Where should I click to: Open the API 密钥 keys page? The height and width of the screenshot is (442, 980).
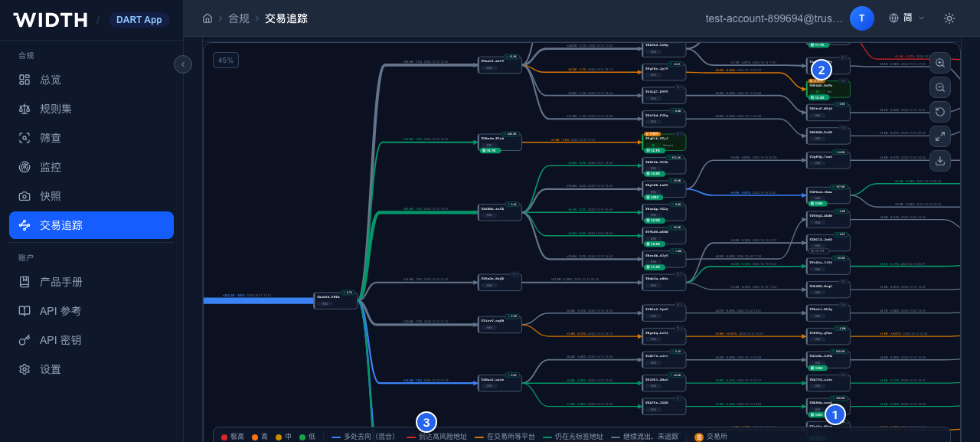click(91, 340)
